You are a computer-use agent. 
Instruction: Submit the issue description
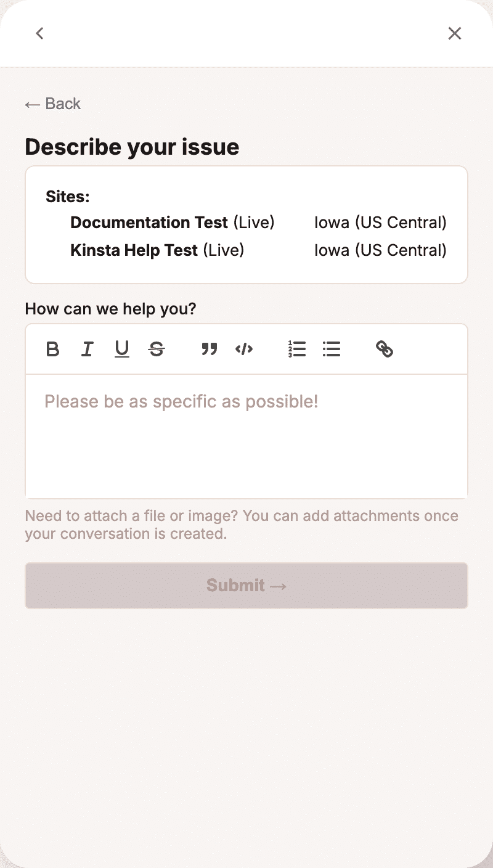point(246,585)
